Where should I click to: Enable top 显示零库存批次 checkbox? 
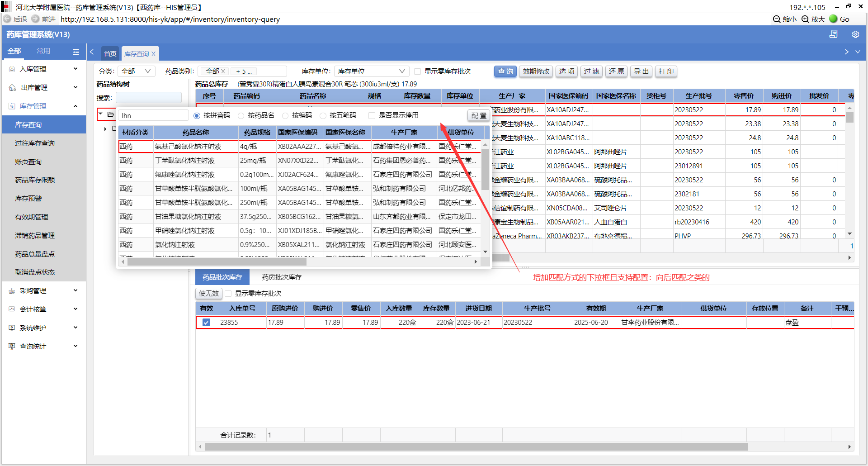(417, 71)
